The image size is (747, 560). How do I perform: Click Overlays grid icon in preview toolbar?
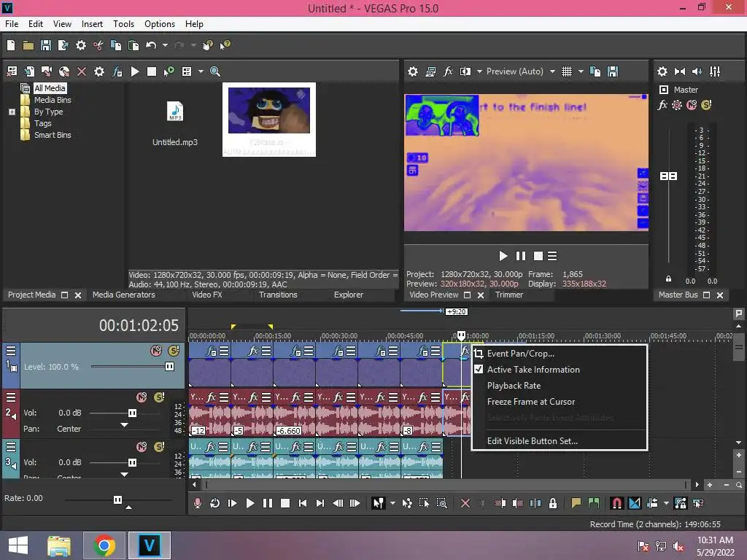click(x=566, y=71)
